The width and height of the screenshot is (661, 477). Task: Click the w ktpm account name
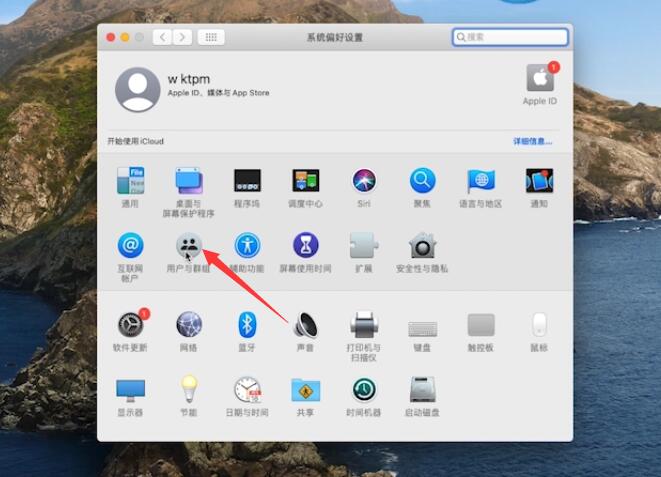tap(189, 79)
